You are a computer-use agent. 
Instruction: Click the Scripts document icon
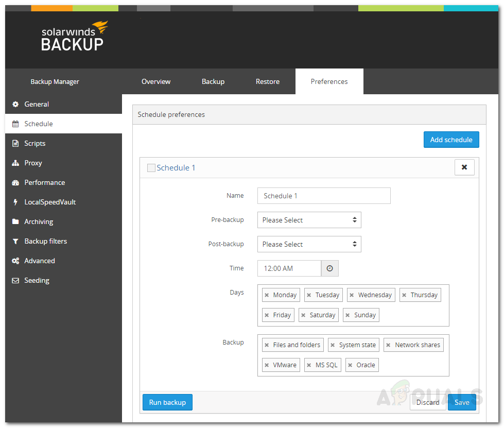pos(15,143)
